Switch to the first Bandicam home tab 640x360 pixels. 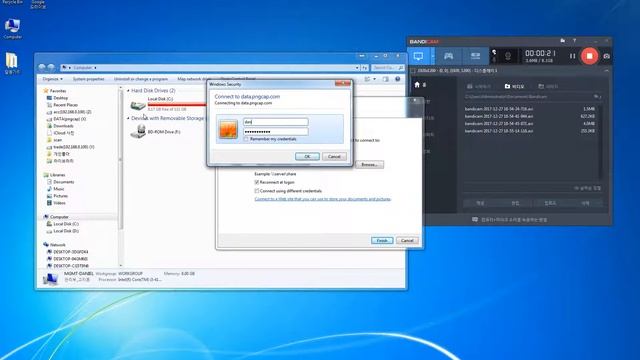tap(479, 87)
